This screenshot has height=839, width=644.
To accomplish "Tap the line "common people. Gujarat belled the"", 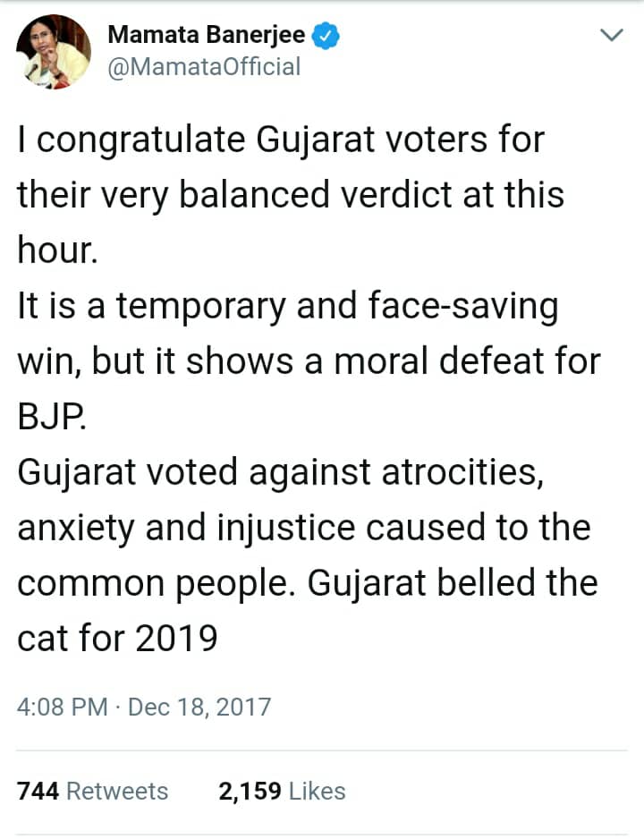I will pos(308,584).
